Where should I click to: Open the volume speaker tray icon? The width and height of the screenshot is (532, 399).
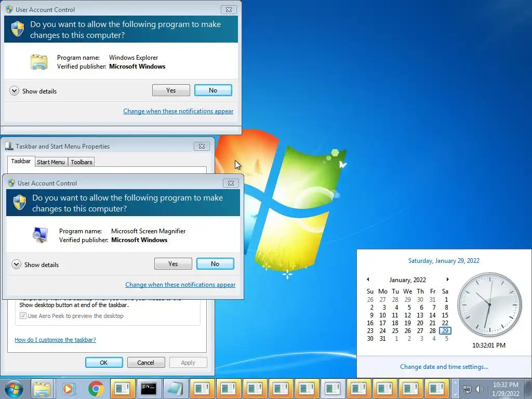(480, 389)
